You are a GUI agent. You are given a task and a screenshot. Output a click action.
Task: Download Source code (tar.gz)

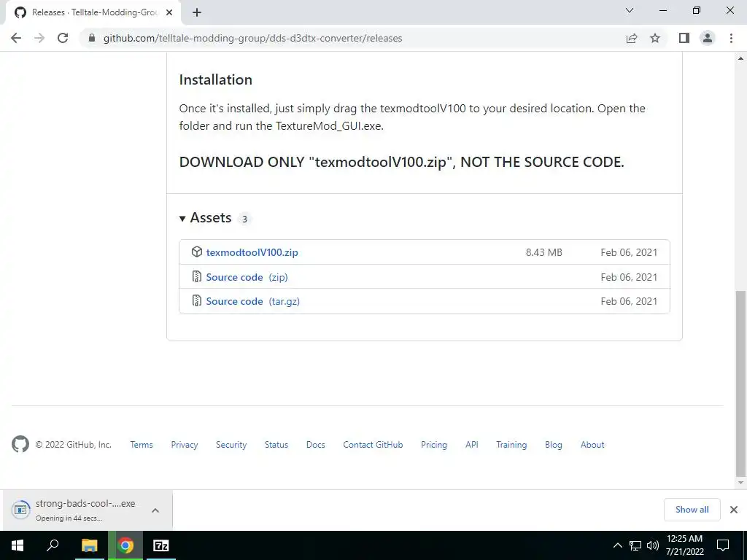pyautogui.click(x=253, y=301)
